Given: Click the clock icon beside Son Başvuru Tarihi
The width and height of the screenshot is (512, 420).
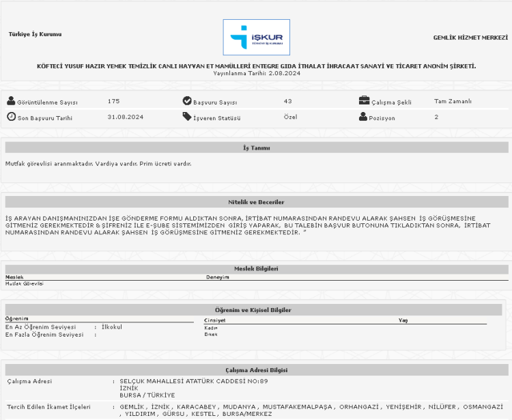Looking at the screenshot, I should [11, 117].
